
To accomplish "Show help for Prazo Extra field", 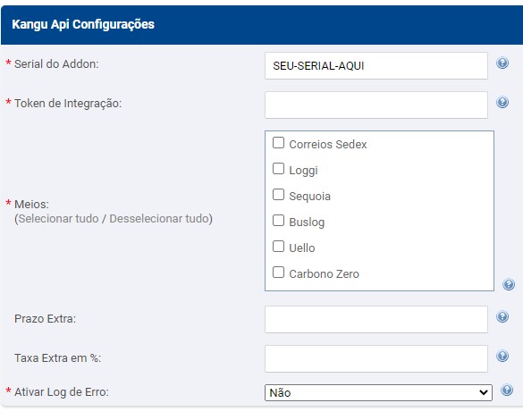I will (502, 316).
